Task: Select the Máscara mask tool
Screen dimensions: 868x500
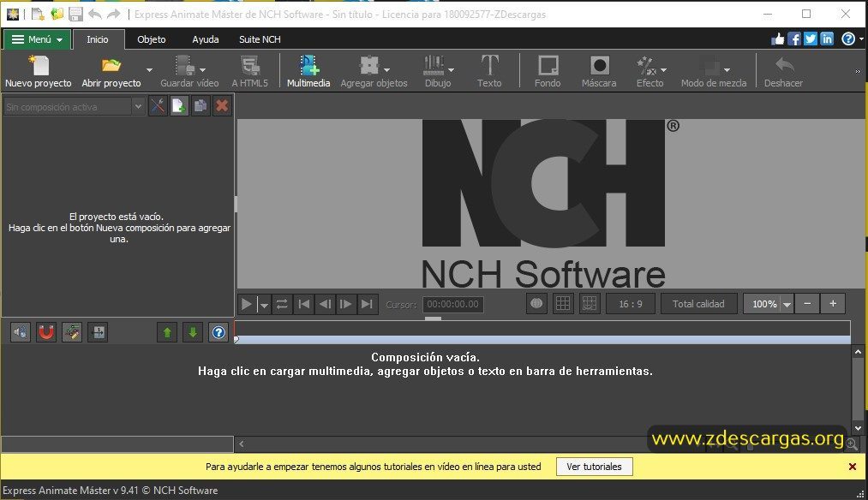Action: tap(599, 71)
